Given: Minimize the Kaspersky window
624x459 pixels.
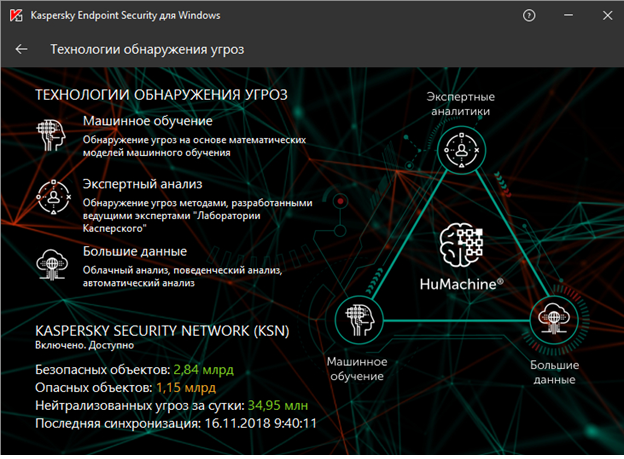Looking at the screenshot, I should point(568,15).
